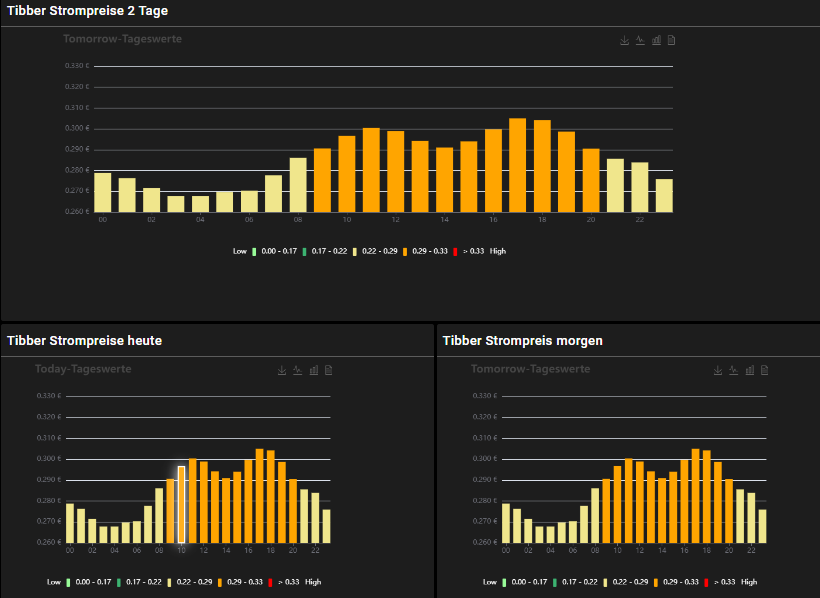Viewport: 820px width, 598px height.
Task: Toggle the 0.22 - 0.29 range in the 2 Tage legend
Action: coord(375,252)
